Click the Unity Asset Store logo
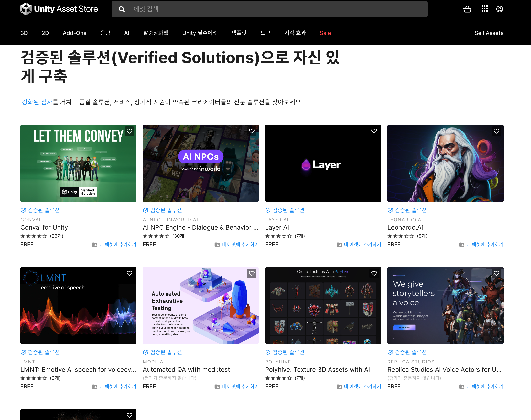Screen dimensions: 531x420 click(59, 9)
